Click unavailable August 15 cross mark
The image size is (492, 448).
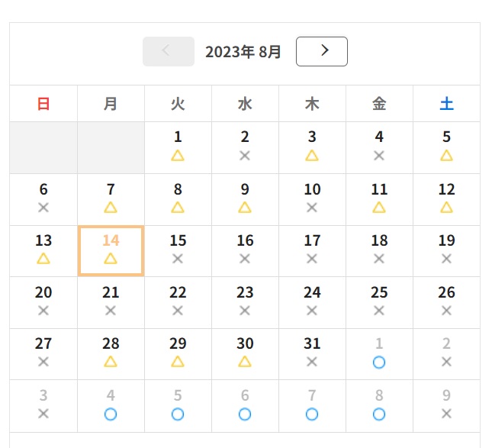pos(178,259)
